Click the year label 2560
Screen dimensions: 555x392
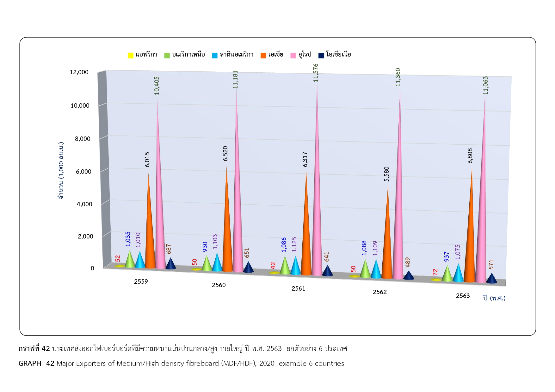coord(219,285)
